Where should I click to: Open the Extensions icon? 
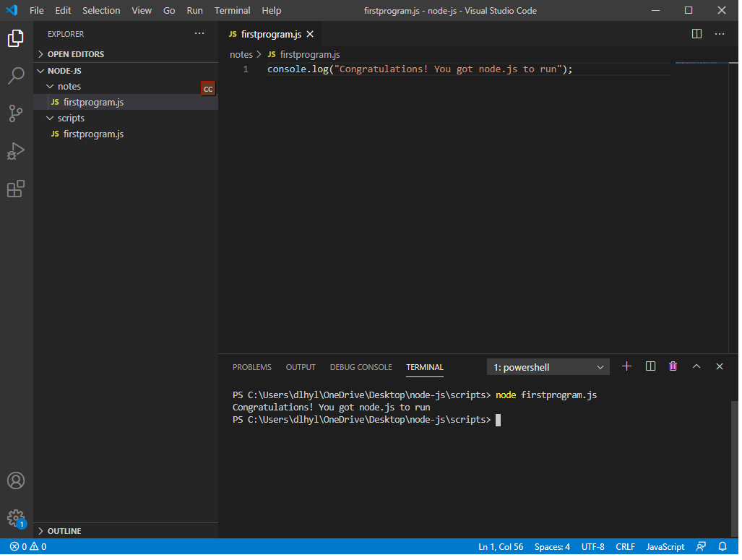pyautogui.click(x=16, y=189)
